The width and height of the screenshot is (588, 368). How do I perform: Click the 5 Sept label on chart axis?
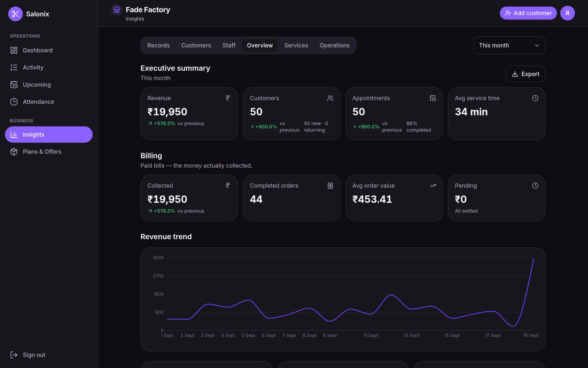pyautogui.click(x=248, y=336)
